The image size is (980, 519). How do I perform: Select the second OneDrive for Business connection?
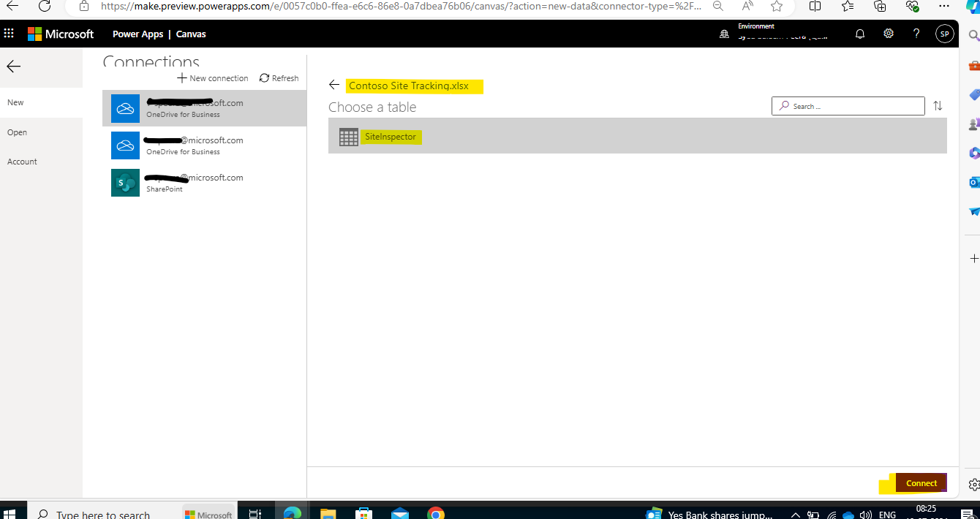[x=205, y=145]
